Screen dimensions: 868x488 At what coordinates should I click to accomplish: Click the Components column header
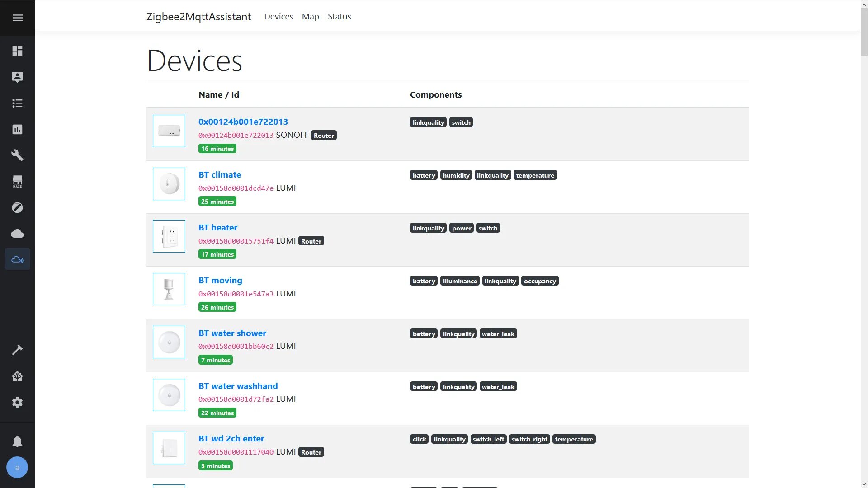pyautogui.click(x=436, y=95)
